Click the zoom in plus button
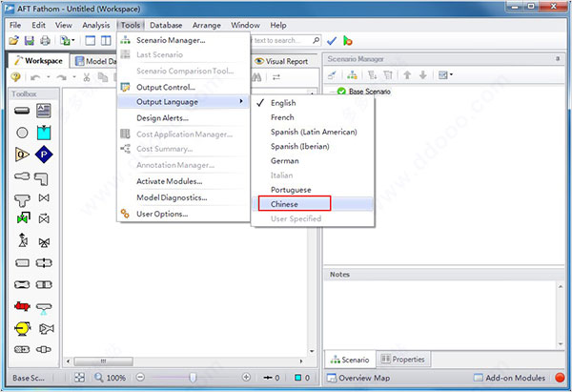This screenshot has width=572, height=392. coord(246,378)
